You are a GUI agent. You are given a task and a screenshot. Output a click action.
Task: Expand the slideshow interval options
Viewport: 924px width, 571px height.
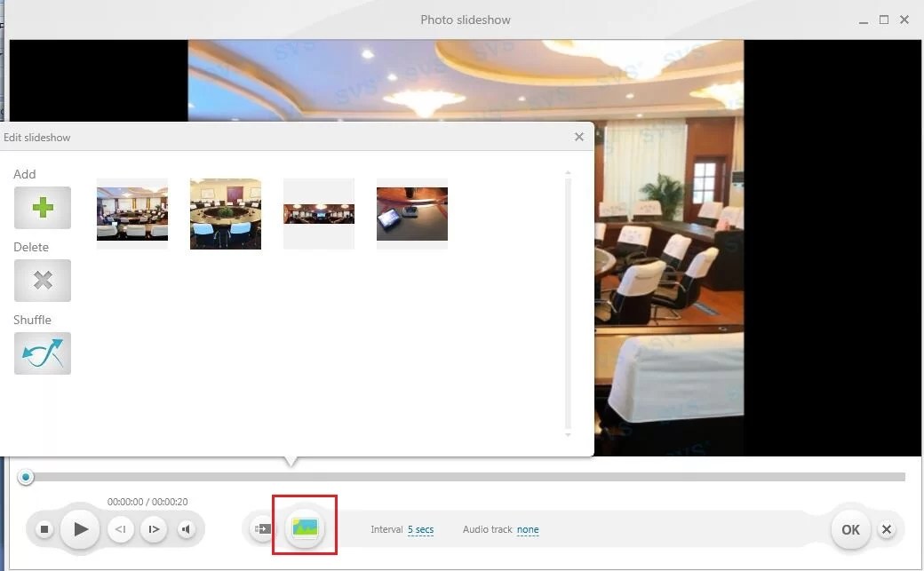(x=420, y=529)
